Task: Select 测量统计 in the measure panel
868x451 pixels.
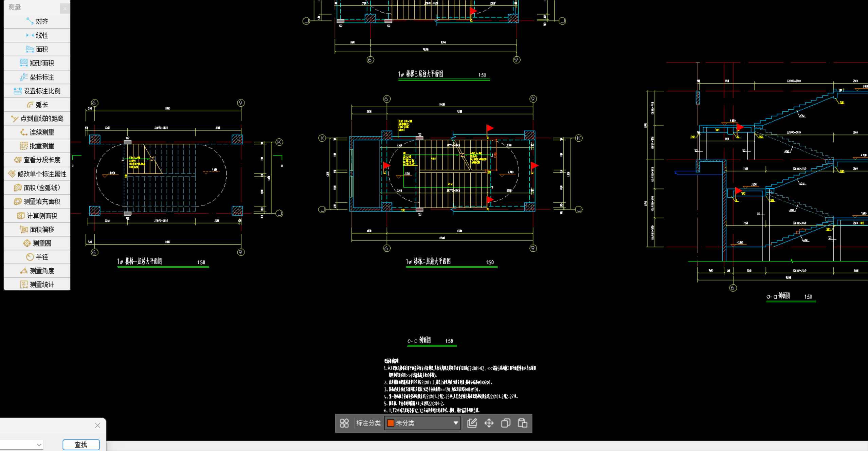Action: pos(37,285)
